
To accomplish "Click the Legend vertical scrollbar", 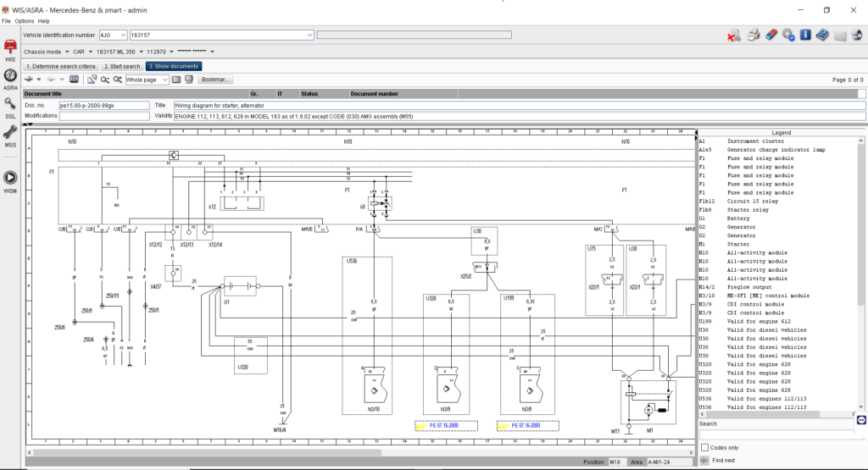I will (861, 274).
